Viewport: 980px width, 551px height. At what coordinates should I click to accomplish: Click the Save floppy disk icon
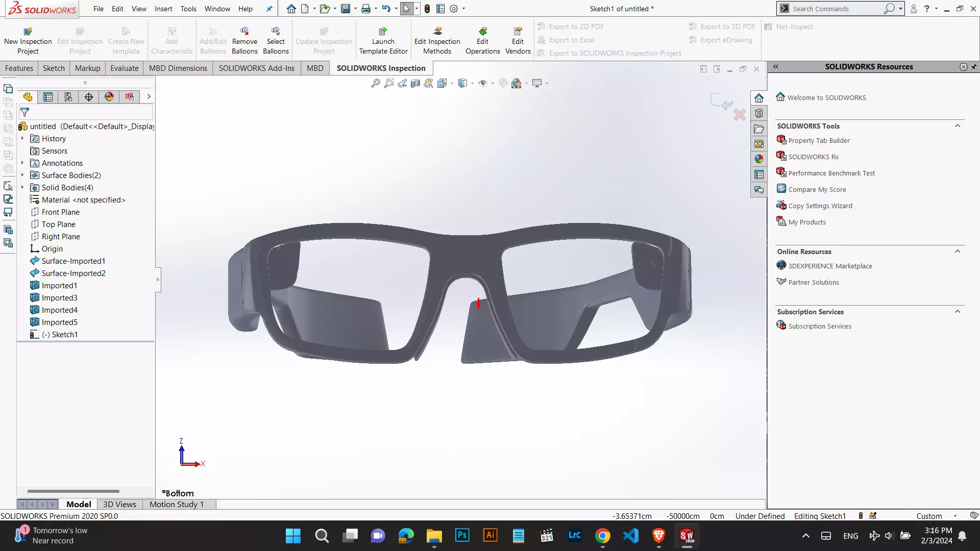pos(346,9)
